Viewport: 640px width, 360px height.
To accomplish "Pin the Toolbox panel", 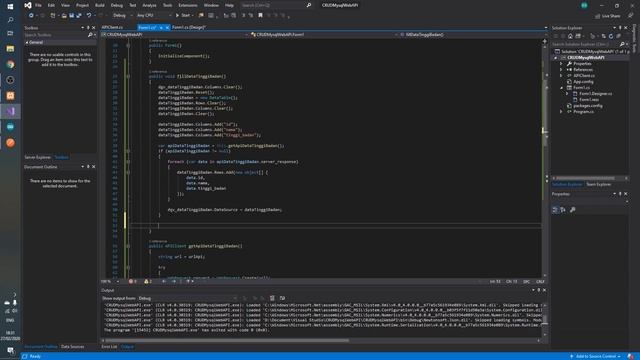I will pyautogui.click(x=88, y=28).
